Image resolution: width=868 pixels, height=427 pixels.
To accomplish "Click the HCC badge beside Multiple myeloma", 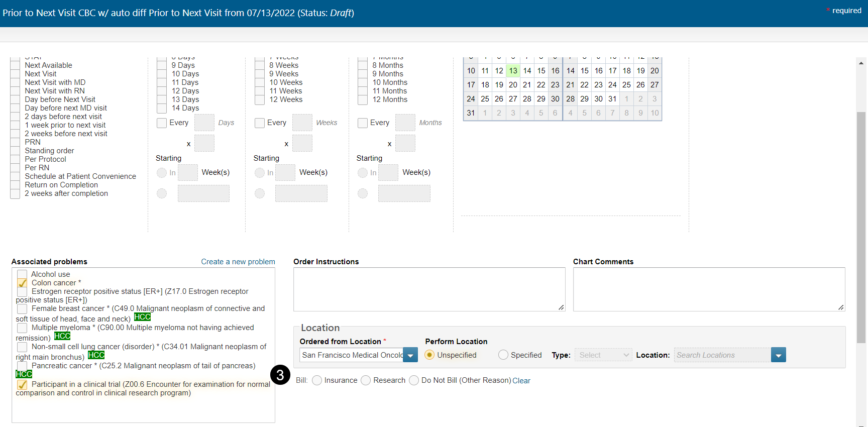I will 62,336.
